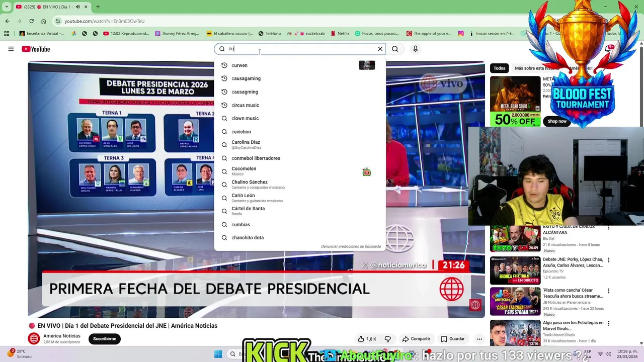The height and width of the screenshot is (362, 644).
Task: Focus the YouTube search input field
Action: tap(301, 49)
